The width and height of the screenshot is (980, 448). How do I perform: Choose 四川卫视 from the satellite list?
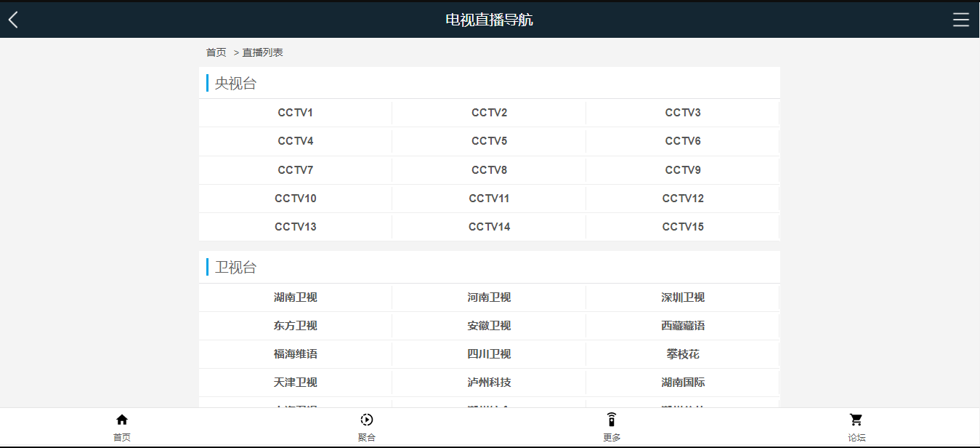[488, 354]
